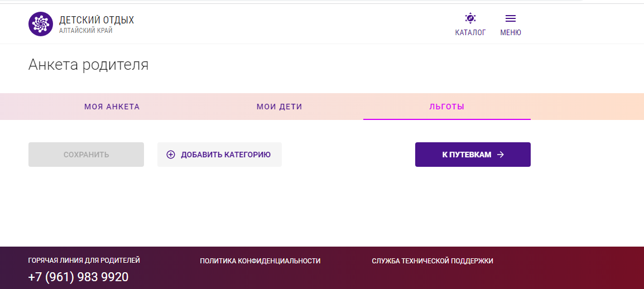Go to vouchers with К ПУТЕВКАМ

coord(473,155)
